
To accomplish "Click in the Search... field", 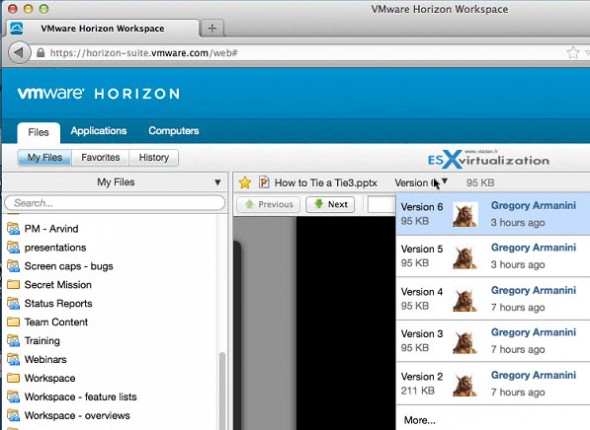I will coord(115,203).
